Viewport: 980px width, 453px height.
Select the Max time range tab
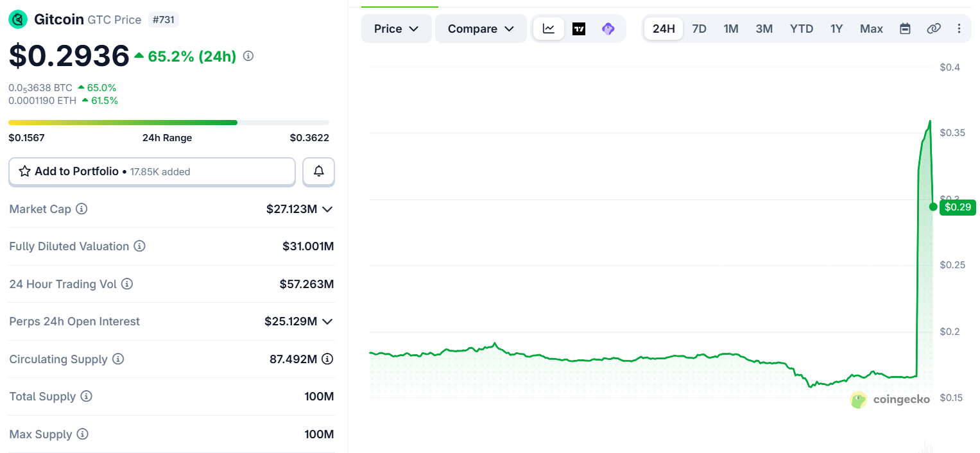pos(872,29)
